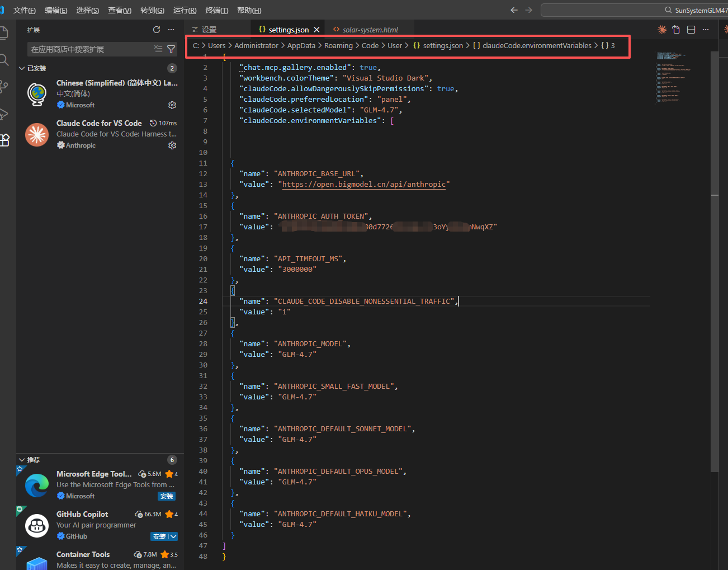Image resolution: width=728 pixels, height=570 pixels.
Task: Install GitHub Copilot extension
Action: tap(159, 536)
